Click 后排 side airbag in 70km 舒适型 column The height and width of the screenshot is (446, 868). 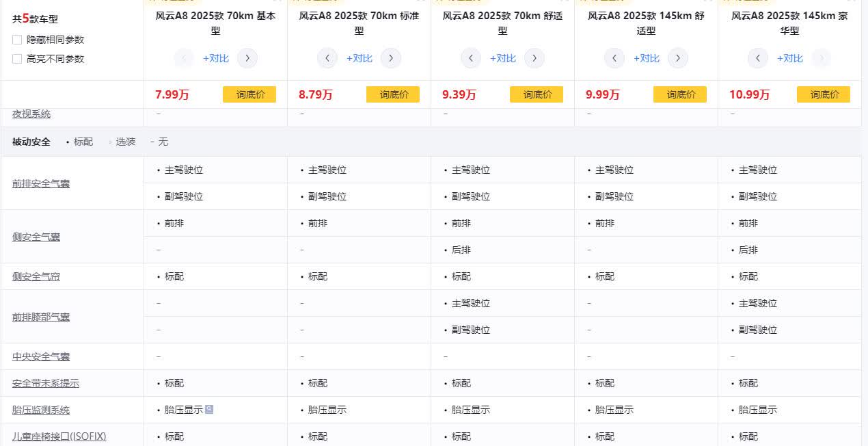click(x=461, y=250)
